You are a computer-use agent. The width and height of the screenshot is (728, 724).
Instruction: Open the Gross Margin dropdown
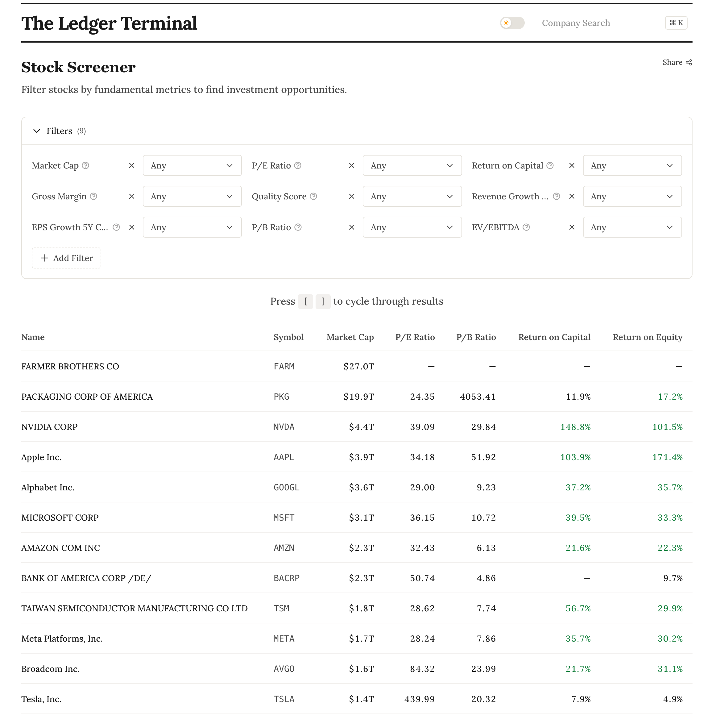click(x=192, y=196)
